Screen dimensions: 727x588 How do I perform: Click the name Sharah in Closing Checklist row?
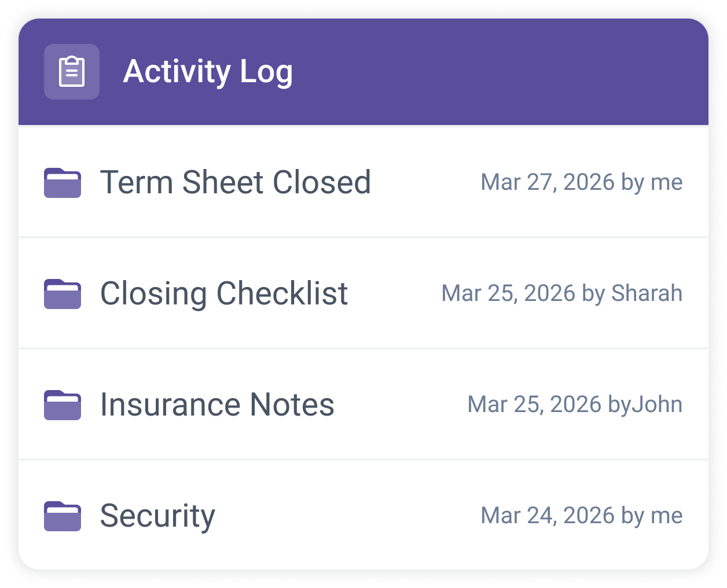[x=647, y=293]
